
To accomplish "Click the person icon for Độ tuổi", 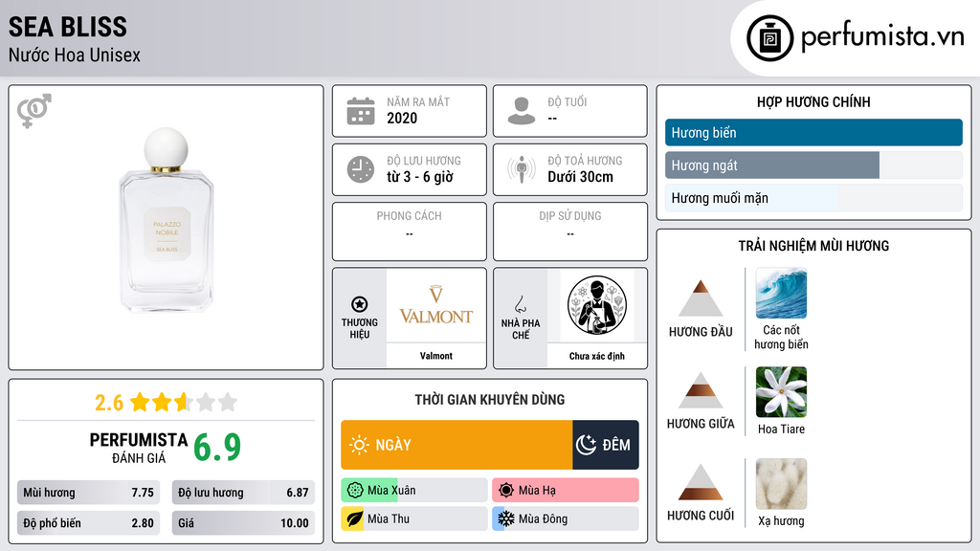I will pyautogui.click(x=522, y=111).
